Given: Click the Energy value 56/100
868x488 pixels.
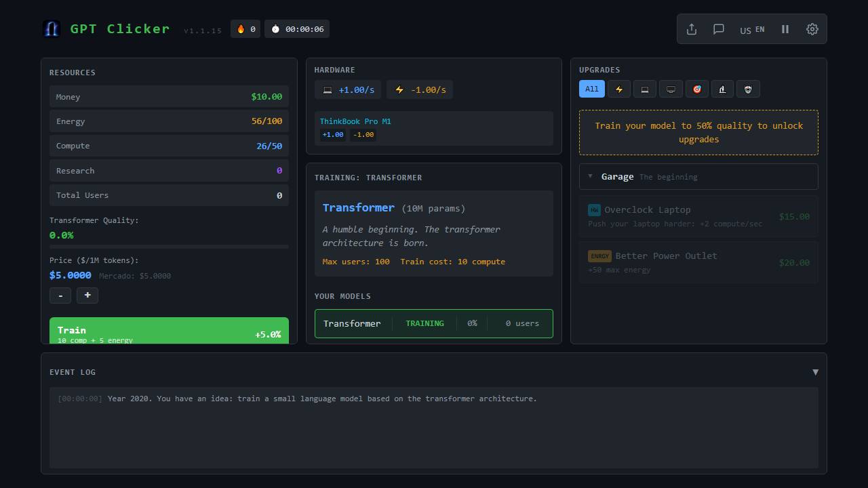Looking at the screenshot, I should click(x=267, y=121).
